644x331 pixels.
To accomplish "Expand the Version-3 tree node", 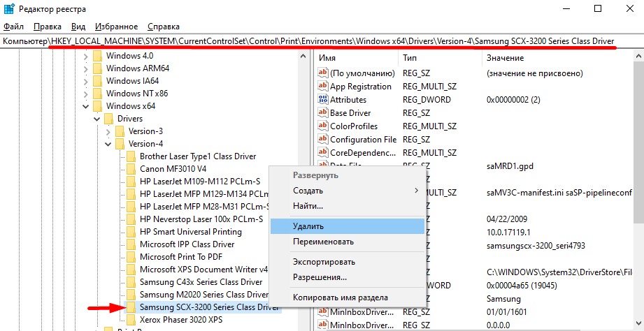I will click(x=108, y=132).
